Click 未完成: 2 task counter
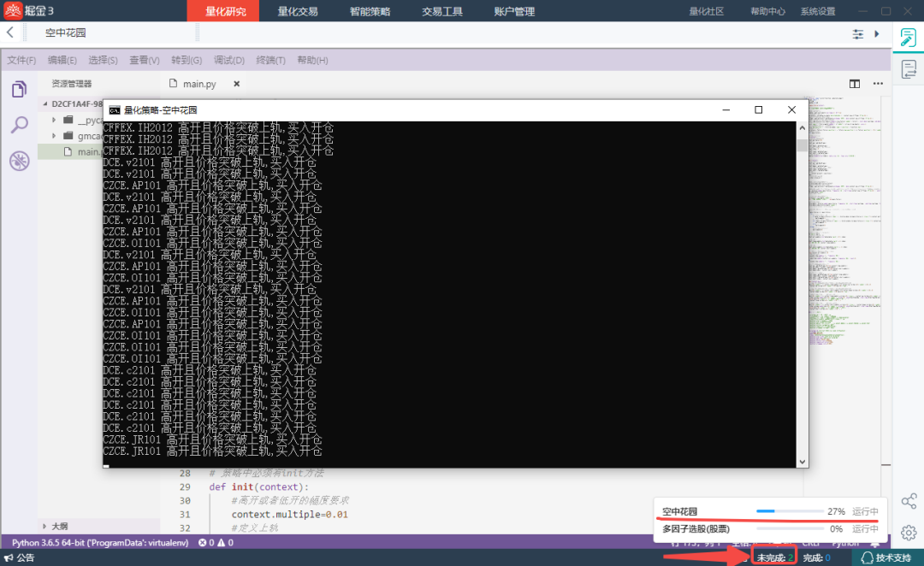This screenshot has width=924, height=566. pos(774,557)
